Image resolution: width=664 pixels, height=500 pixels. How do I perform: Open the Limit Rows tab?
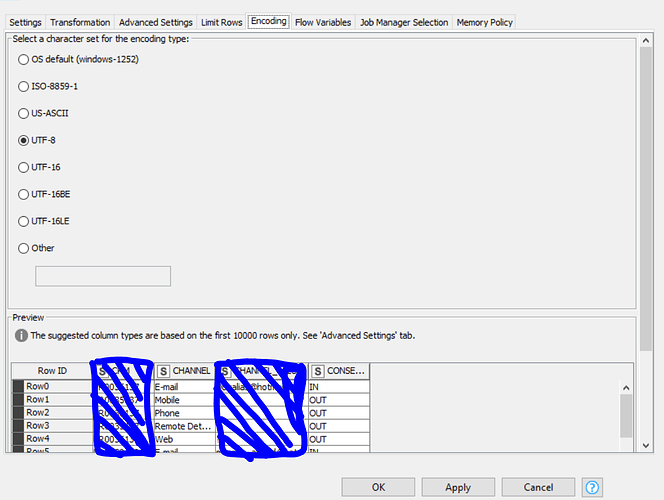(221, 22)
